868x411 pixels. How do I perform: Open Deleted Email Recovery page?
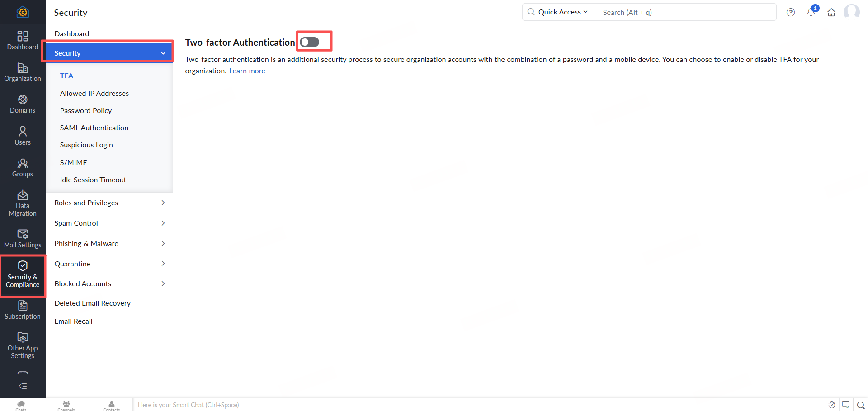pyautogui.click(x=93, y=303)
